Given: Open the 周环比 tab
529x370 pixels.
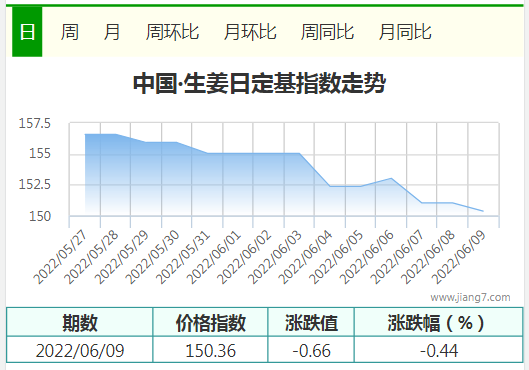Looking at the screenshot, I should [x=172, y=32].
